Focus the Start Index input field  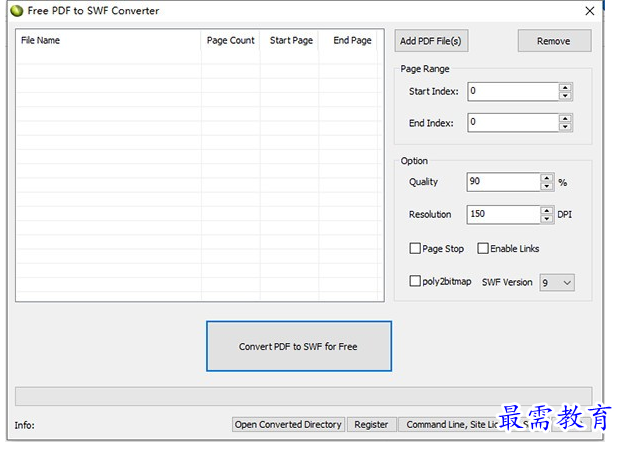513,91
